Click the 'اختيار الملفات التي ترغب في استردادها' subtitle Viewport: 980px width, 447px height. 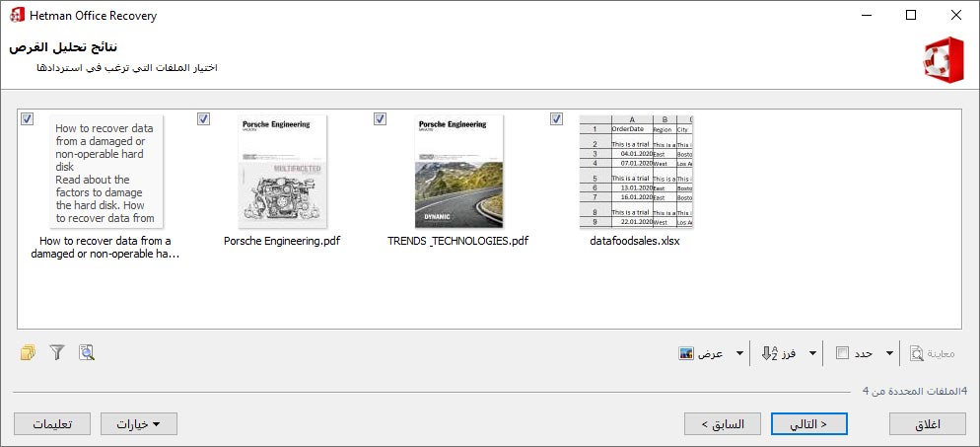pos(126,67)
